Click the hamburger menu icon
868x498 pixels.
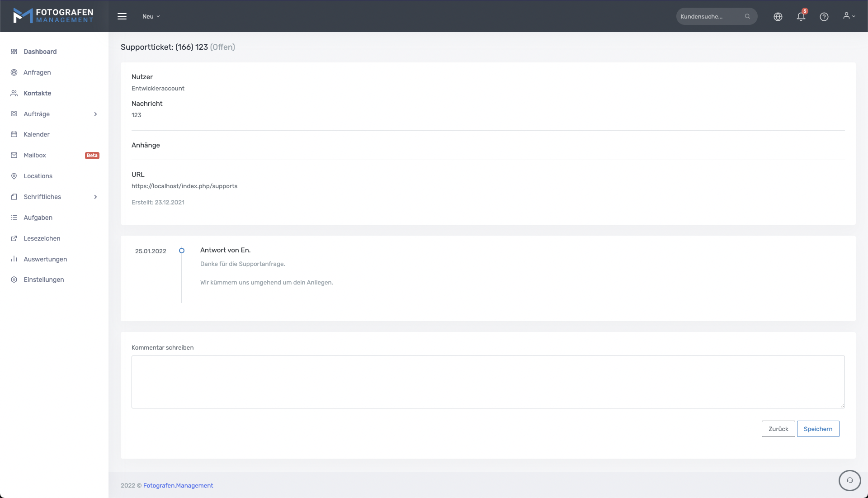pyautogui.click(x=122, y=16)
